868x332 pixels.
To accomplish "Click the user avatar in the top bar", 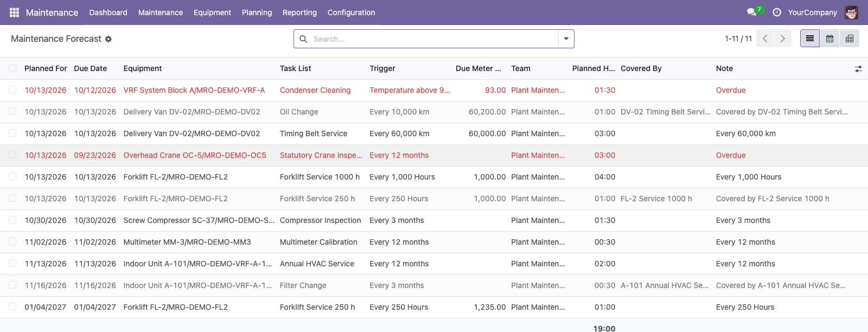I will (851, 12).
